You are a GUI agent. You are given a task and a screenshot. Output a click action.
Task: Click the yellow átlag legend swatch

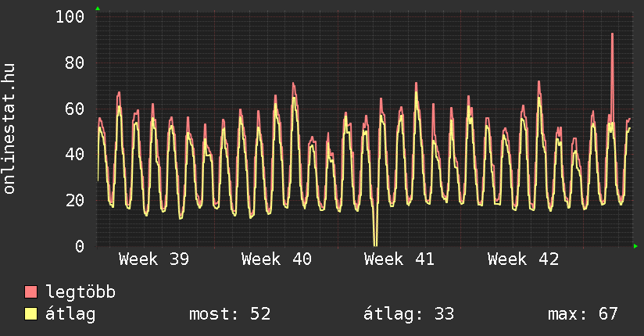31,314
